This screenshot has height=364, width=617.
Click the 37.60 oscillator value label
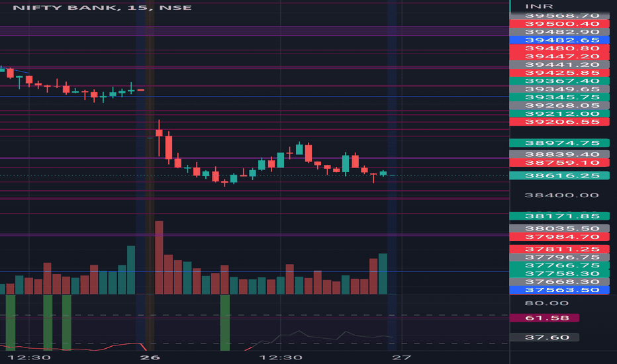tap(544, 338)
